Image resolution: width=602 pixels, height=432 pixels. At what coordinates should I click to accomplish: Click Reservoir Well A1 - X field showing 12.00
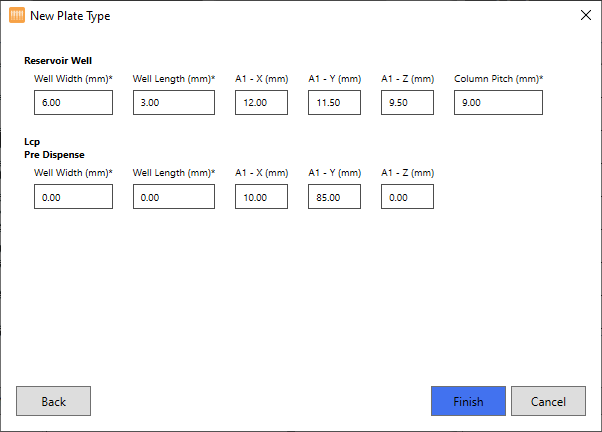[261, 103]
